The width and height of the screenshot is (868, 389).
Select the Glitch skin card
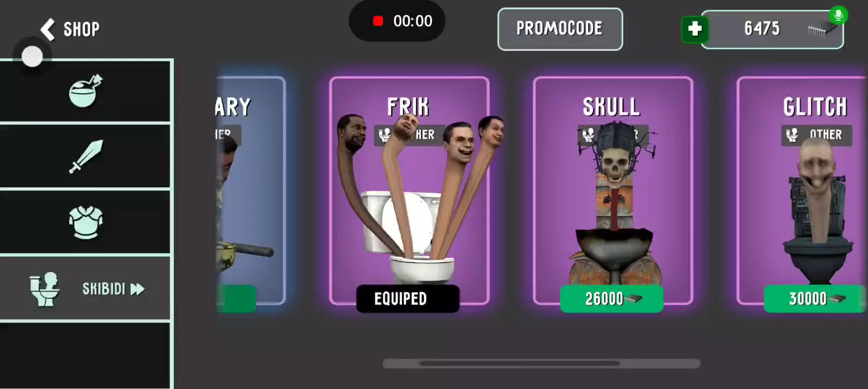click(802, 190)
